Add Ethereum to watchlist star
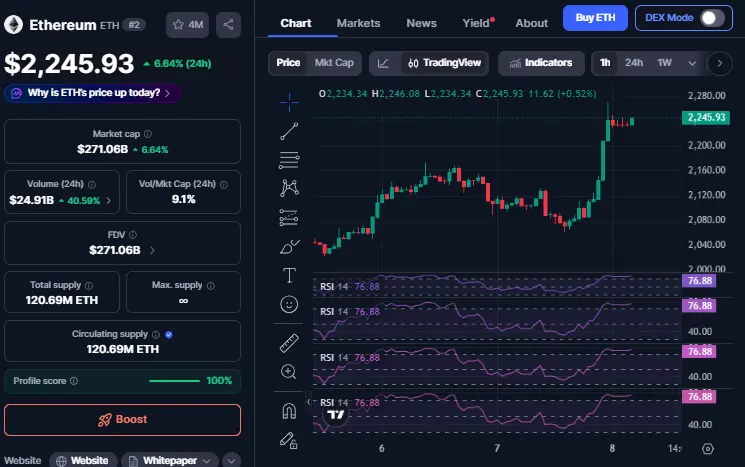 click(188, 25)
